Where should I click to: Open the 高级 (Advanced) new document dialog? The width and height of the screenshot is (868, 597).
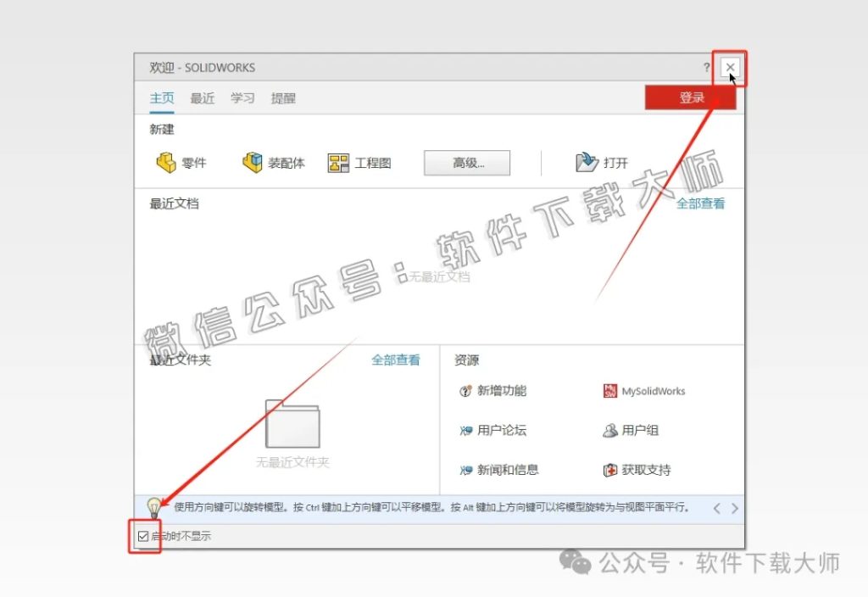pyautogui.click(x=466, y=163)
